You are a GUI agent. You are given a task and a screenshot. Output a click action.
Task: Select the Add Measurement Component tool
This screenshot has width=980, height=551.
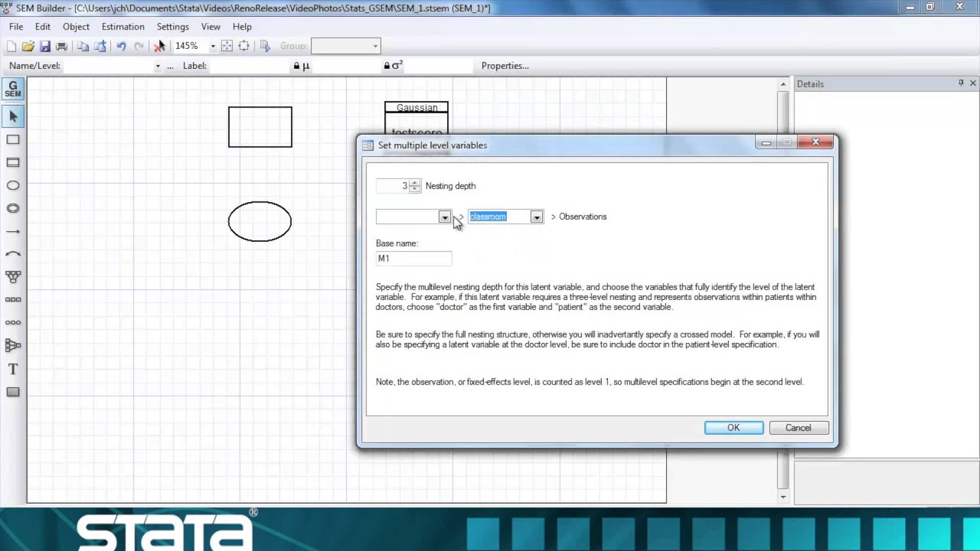tap(13, 276)
